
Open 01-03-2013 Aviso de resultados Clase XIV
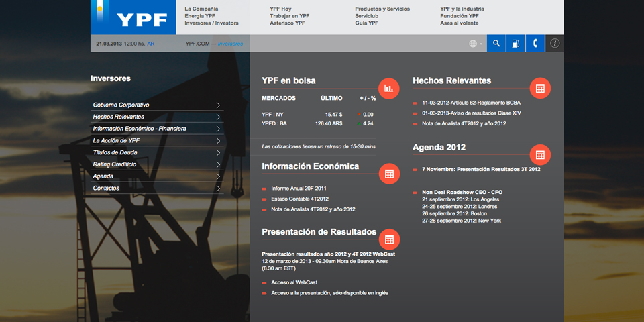472,113
